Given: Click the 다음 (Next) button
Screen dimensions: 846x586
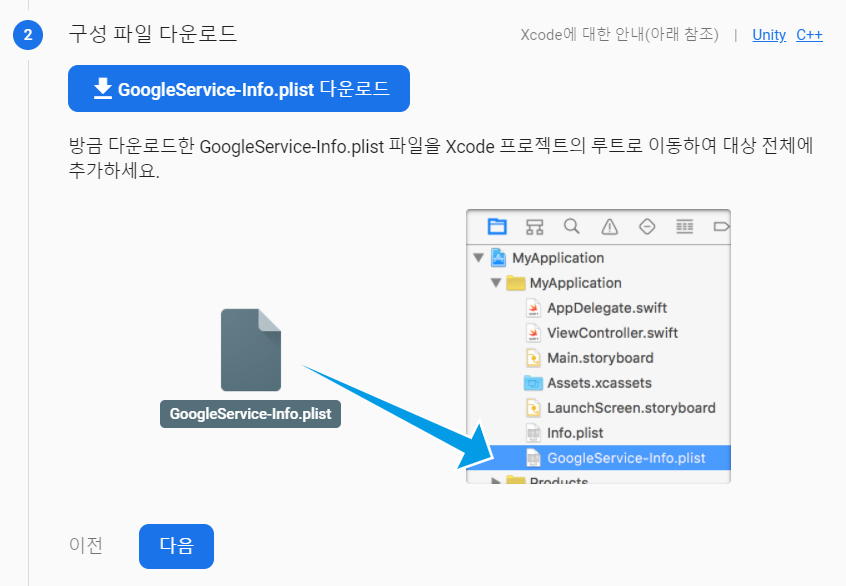Looking at the screenshot, I should point(176,546).
